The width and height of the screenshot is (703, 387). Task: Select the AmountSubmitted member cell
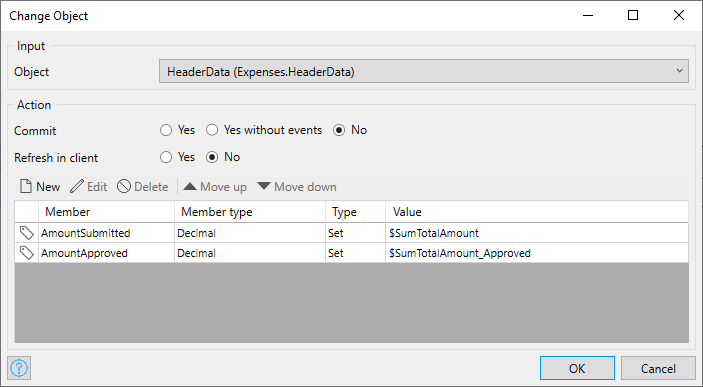(106, 233)
